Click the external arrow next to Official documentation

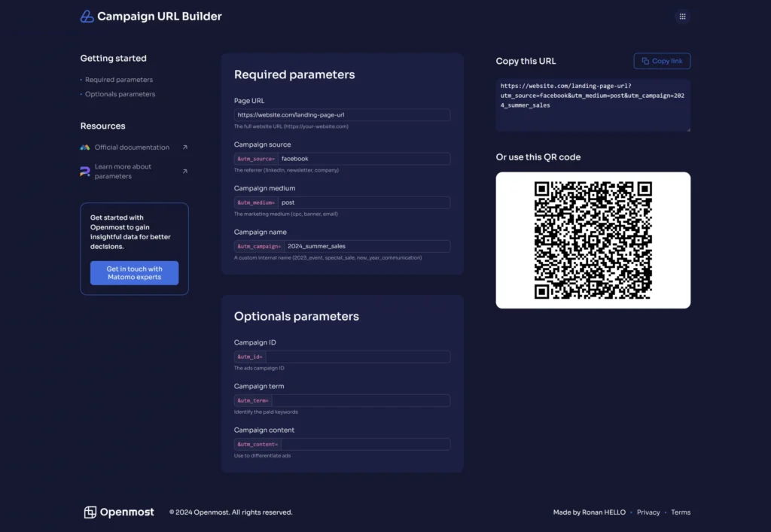pyautogui.click(x=185, y=147)
